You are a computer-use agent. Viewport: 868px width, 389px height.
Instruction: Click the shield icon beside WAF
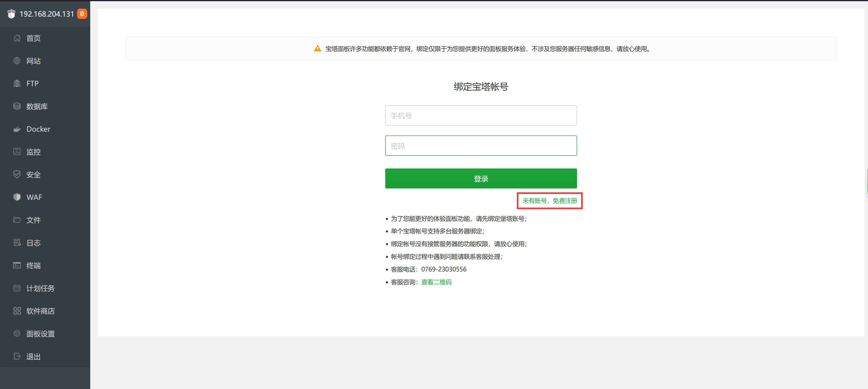coord(17,197)
